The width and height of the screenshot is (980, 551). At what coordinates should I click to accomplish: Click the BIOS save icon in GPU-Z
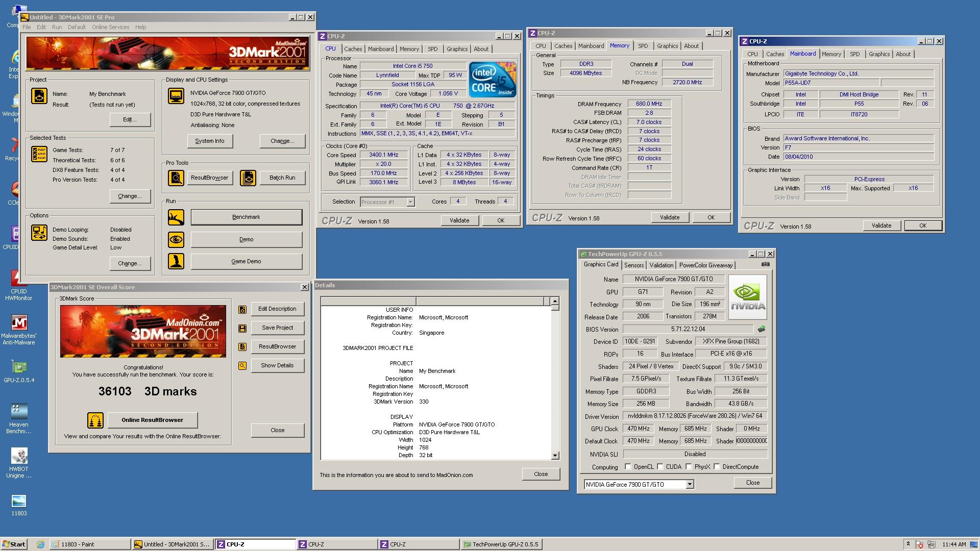point(762,329)
